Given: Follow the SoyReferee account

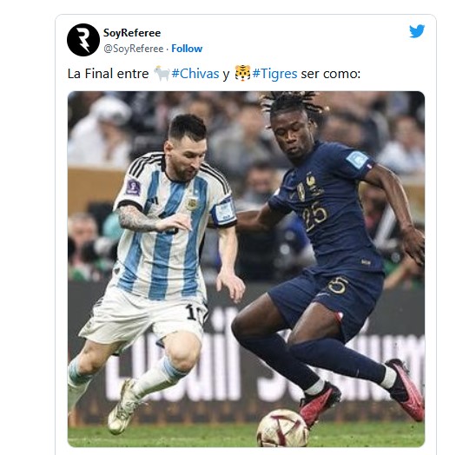Looking at the screenshot, I should click(x=187, y=49).
